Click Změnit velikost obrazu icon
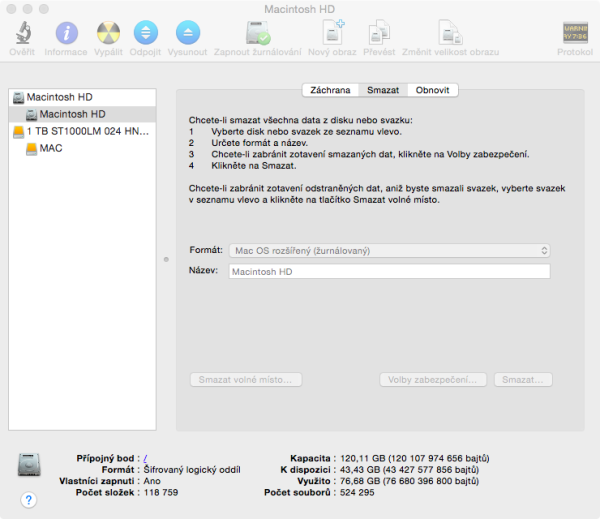The height and width of the screenshot is (519, 600). (450, 34)
